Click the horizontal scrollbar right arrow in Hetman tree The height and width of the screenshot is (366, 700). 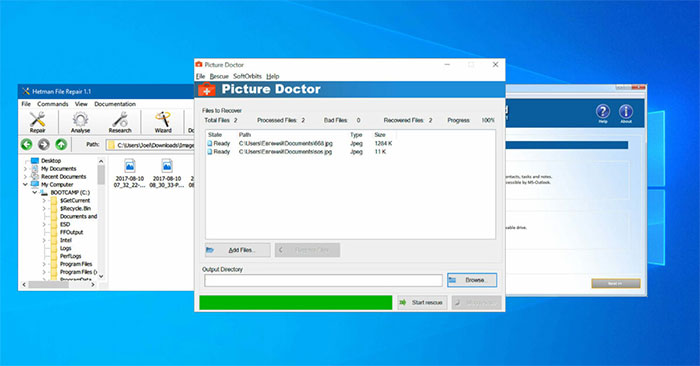tap(92, 284)
